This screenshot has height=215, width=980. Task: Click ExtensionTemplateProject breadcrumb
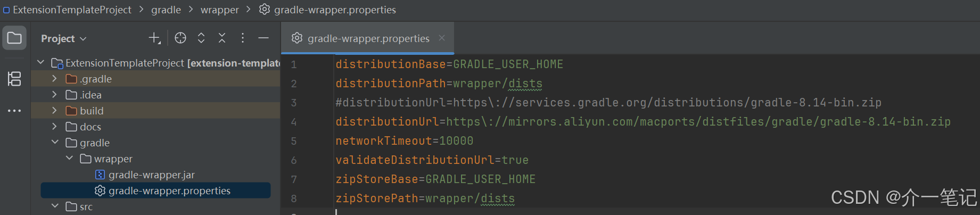[x=67, y=10]
